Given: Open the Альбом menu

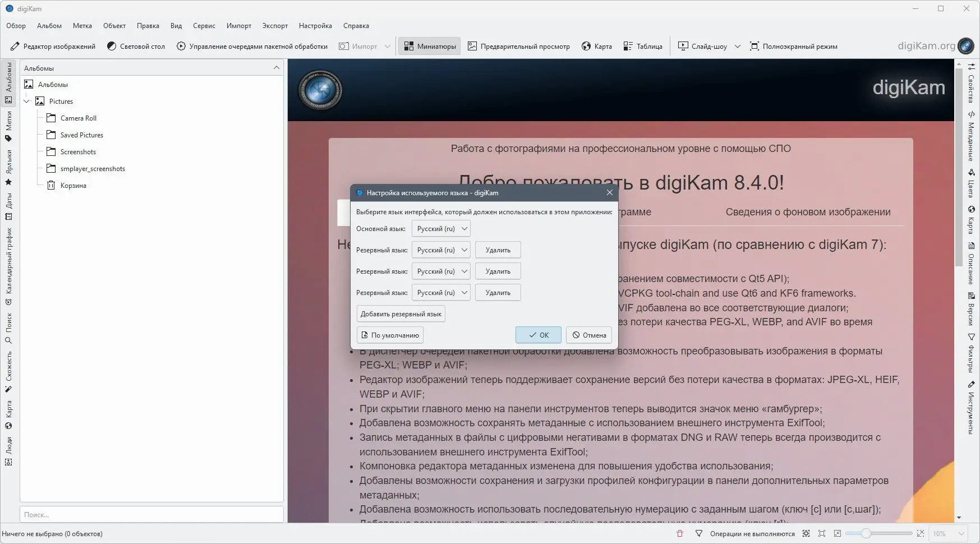Looking at the screenshot, I should coord(49,26).
